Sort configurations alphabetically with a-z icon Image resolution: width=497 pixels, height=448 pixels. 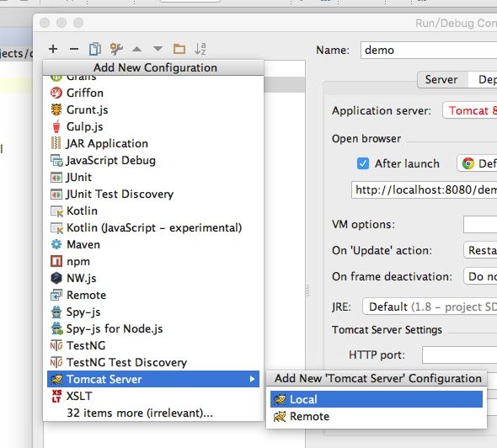pyautogui.click(x=200, y=49)
